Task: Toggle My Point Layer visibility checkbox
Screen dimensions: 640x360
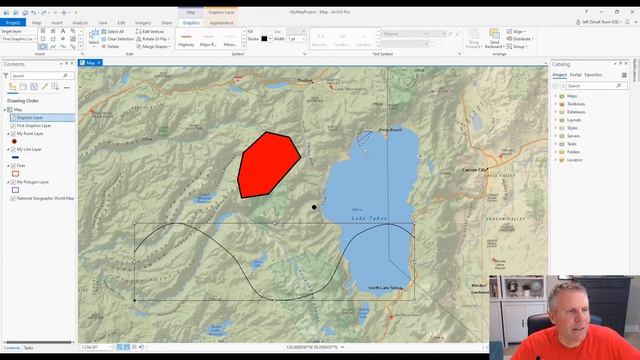Action: pos(13,133)
